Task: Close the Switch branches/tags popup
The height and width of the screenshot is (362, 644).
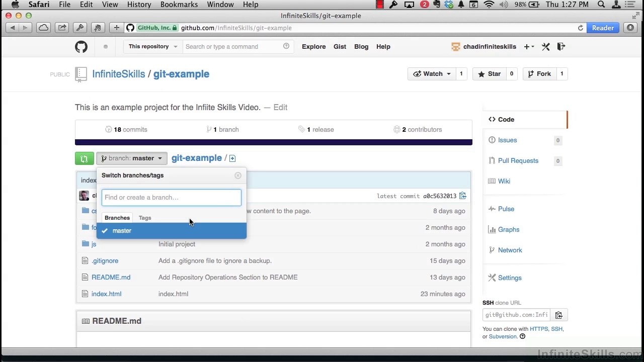Action: [x=238, y=175]
